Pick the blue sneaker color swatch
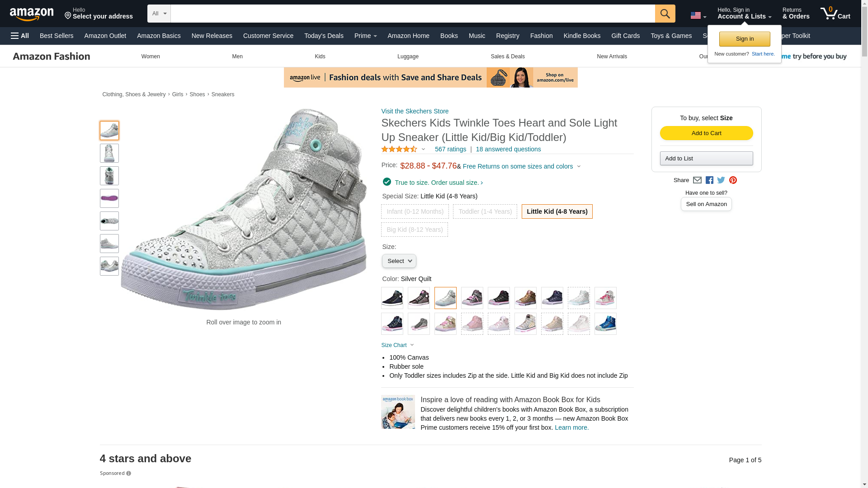 click(x=605, y=324)
